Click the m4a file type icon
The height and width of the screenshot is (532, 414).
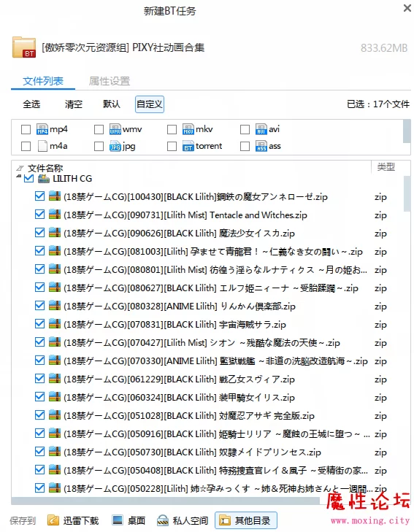click(42, 146)
